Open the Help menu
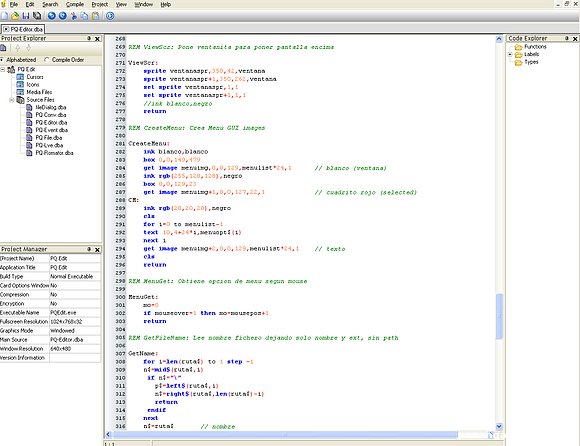This screenshot has height=446, width=580. pyautogui.click(x=165, y=4)
